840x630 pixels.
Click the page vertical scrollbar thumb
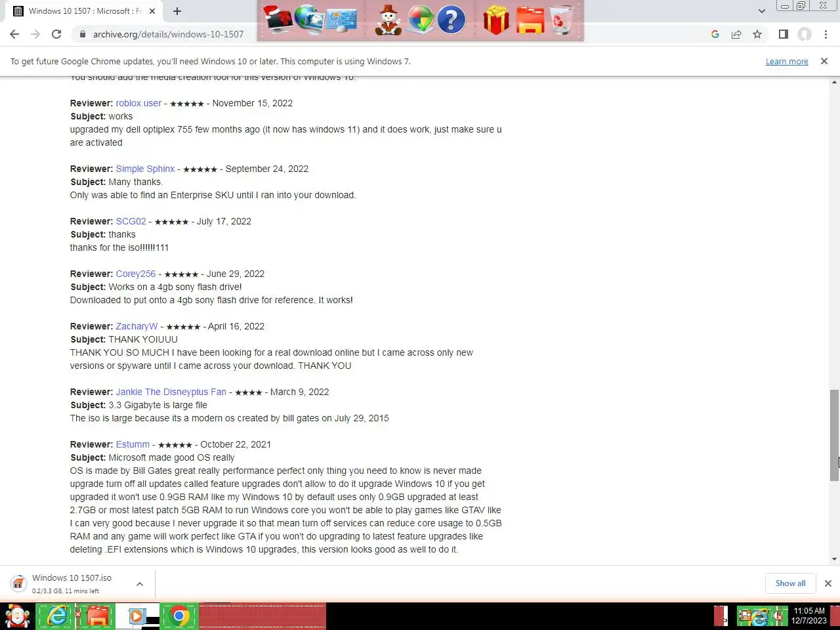pyautogui.click(x=834, y=436)
